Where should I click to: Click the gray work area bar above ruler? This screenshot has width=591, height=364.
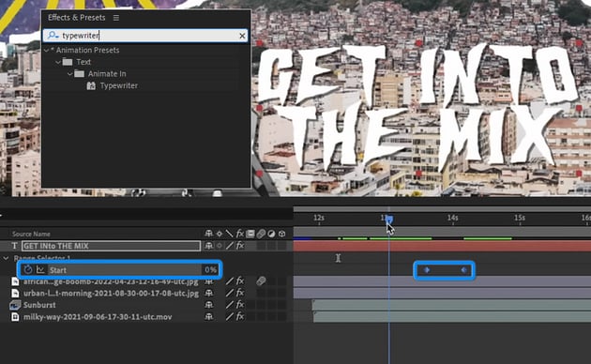[x=442, y=209]
